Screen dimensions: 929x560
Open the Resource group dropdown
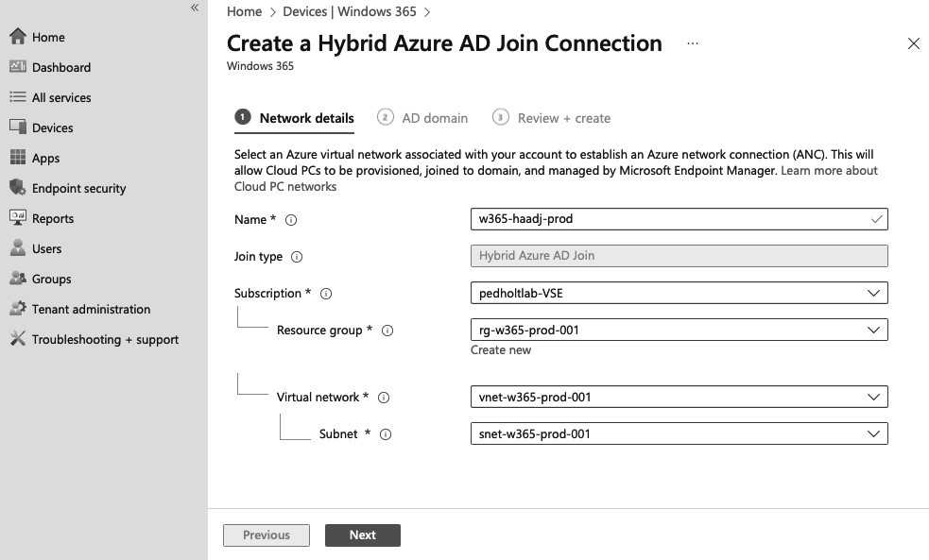pyautogui.click(x=679, y=330)
